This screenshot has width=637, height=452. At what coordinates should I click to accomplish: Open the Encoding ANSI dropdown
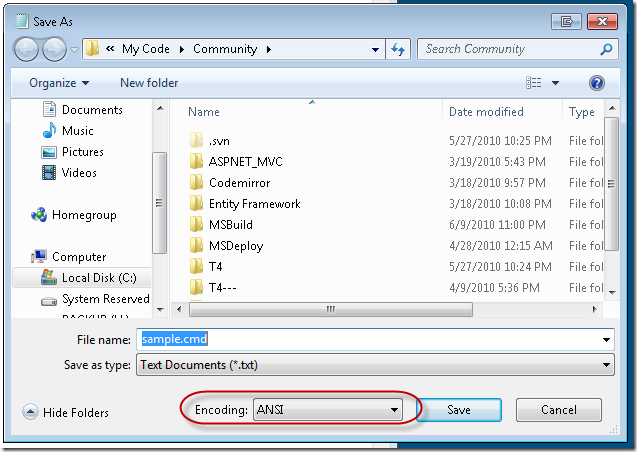click(x=328, y=409)
